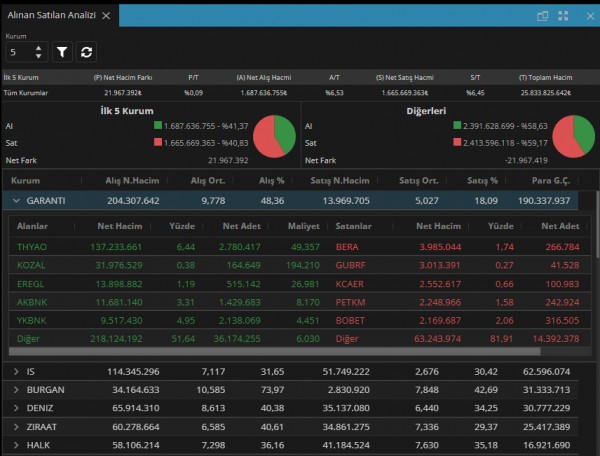Viewport: 600px width, 456px height.
Task: Decrease Kurum count with down arrow
Action: click(38, 56)
